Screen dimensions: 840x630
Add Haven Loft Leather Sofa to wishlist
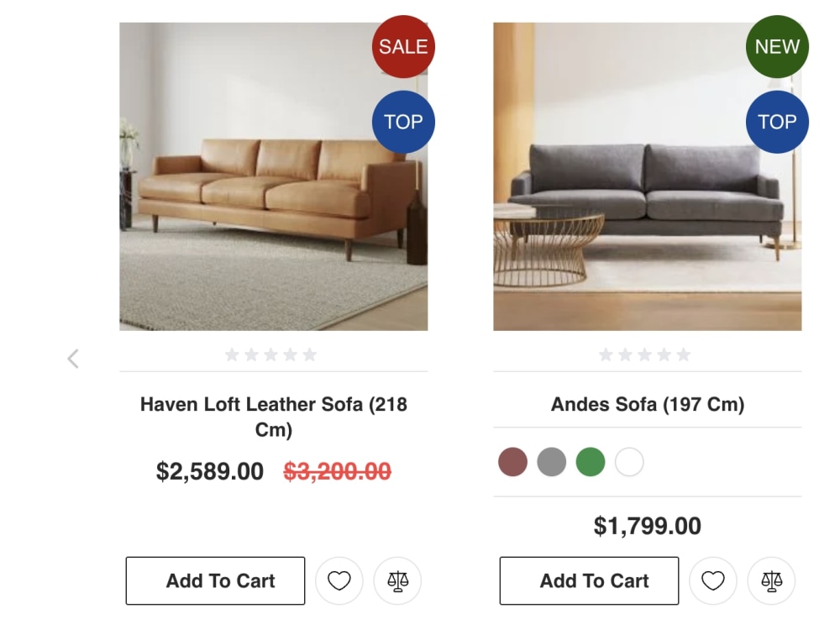(x=339, y=580)
